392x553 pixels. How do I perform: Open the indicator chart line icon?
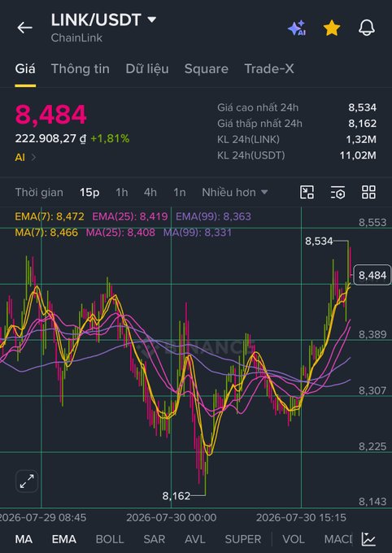[x=368, y=539]
